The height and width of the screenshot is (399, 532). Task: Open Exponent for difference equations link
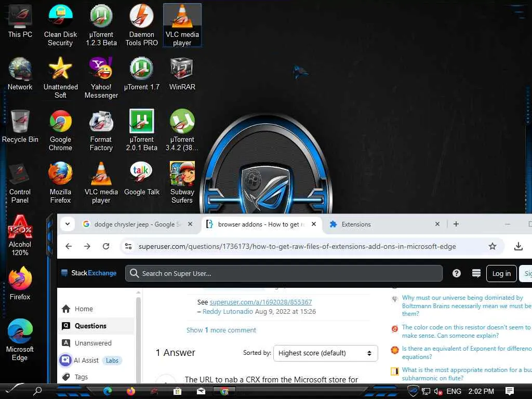[467, 353]
